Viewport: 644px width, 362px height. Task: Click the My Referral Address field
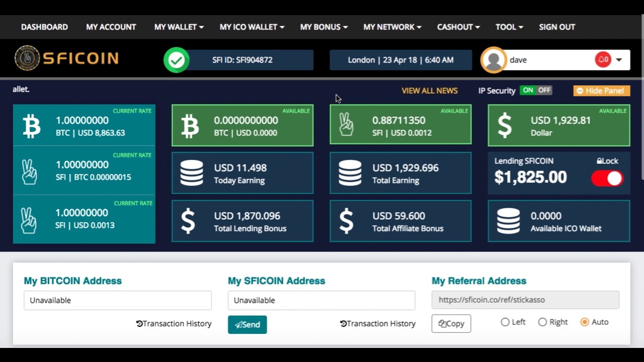pos(525,300)
